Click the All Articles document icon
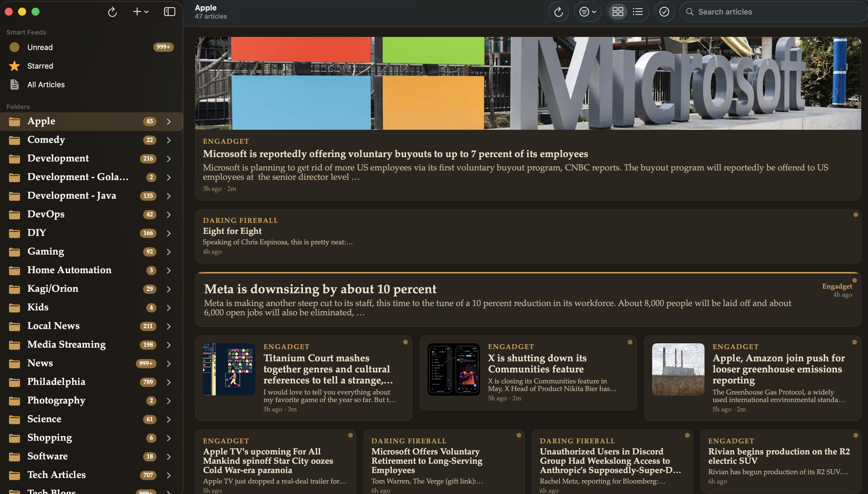The image size is (868, 494). click(14, 84)
